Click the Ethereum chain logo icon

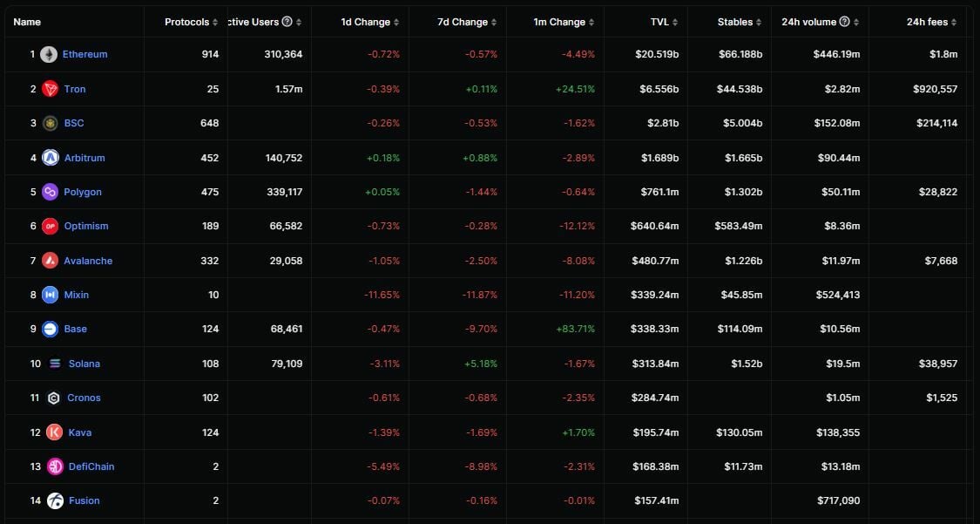click(49, 54)
